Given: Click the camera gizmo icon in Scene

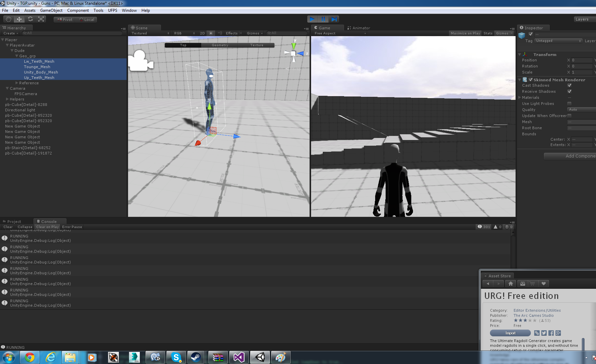Looking at the screenshot, I should [x=140, y=61].
